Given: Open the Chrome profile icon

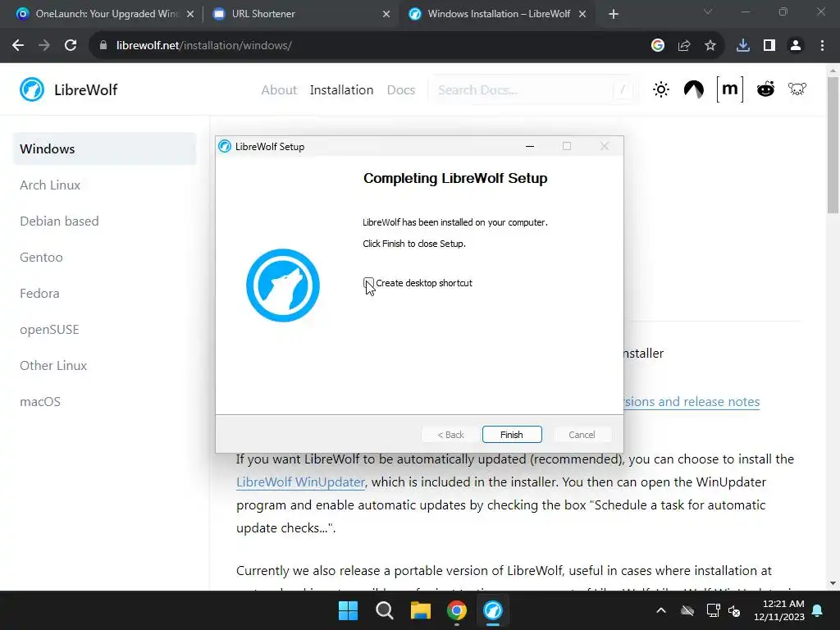Looking at the screenshot, I should point(796,46).
